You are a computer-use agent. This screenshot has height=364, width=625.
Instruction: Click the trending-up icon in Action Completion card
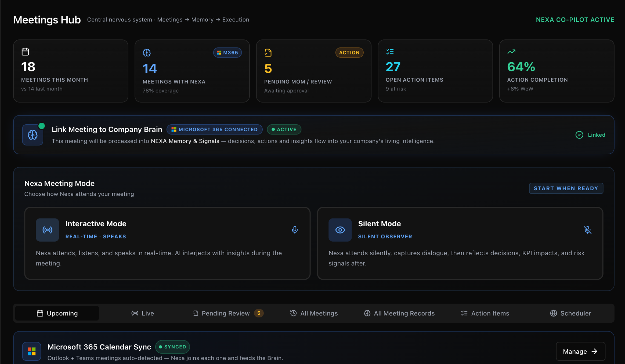coord(511,52)
